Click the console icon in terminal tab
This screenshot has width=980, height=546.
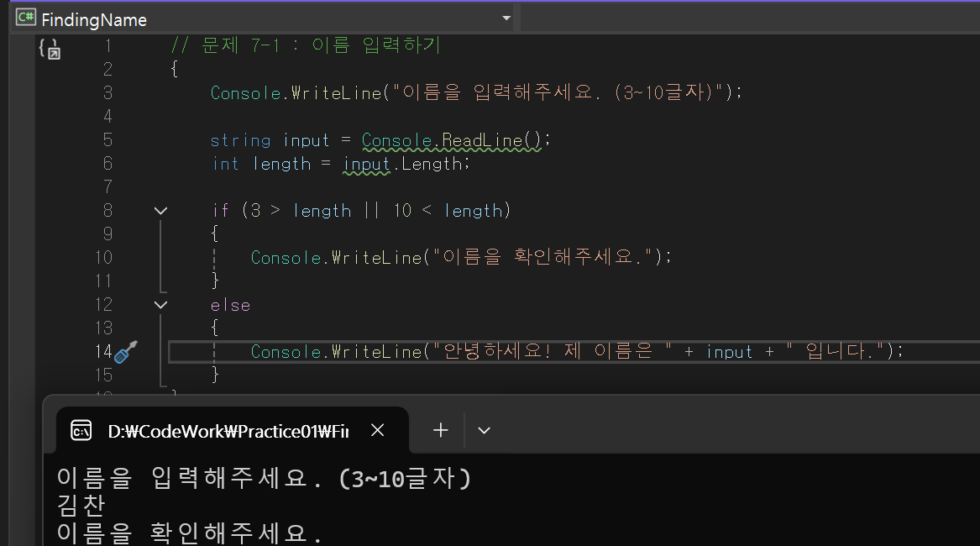coord(81,431)
